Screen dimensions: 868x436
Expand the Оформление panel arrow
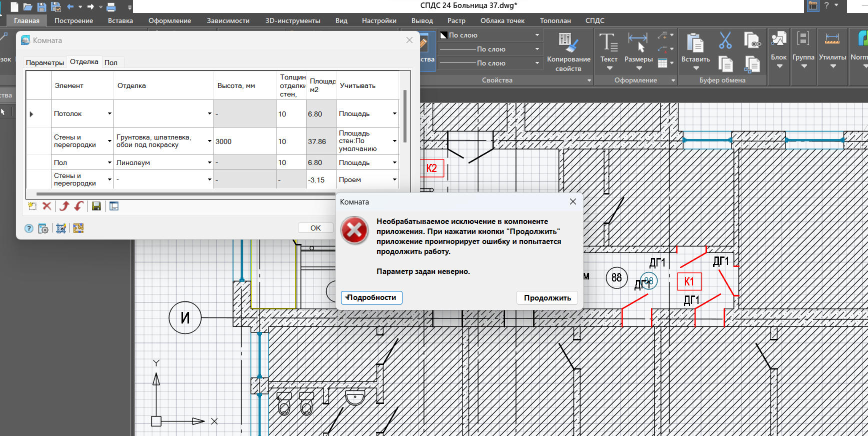(673, 80)
